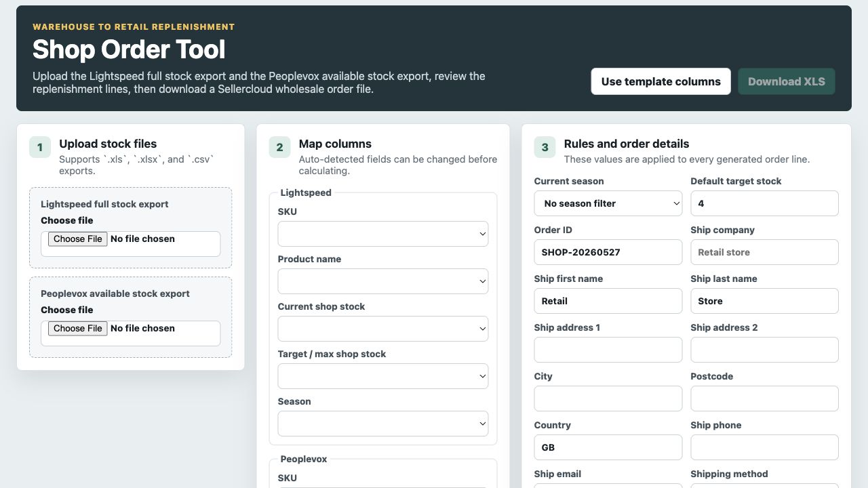868x488 pixels.
Task: Focus the Ship address 1 field
Action: pos(608,350)
